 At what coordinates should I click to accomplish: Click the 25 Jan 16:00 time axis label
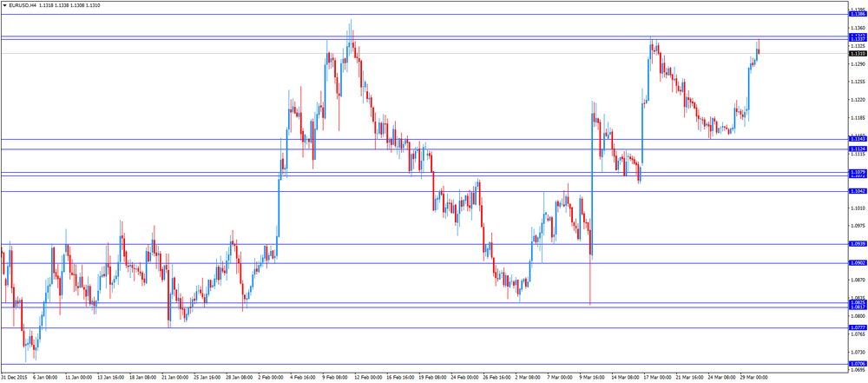click(x=208, y=376)
